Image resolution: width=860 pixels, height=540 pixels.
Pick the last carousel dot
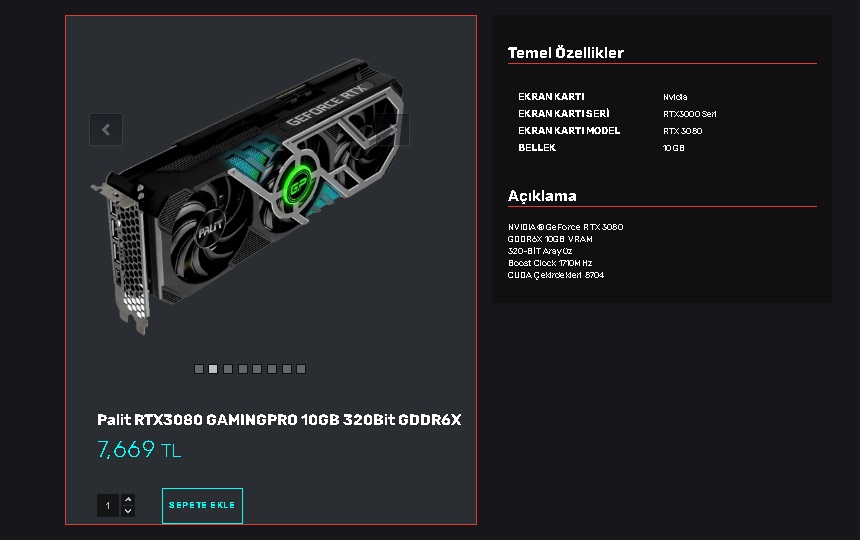pyautogui.click(x=301, y=369)
